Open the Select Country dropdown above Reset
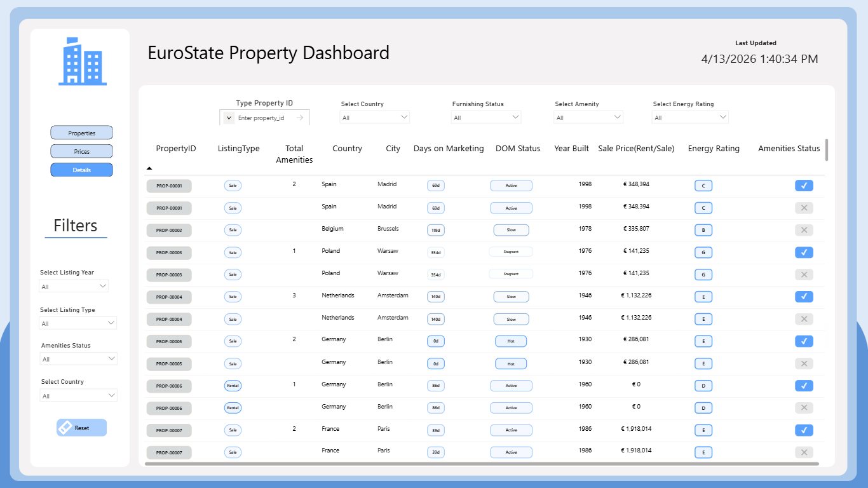 (x=78, y=396)
